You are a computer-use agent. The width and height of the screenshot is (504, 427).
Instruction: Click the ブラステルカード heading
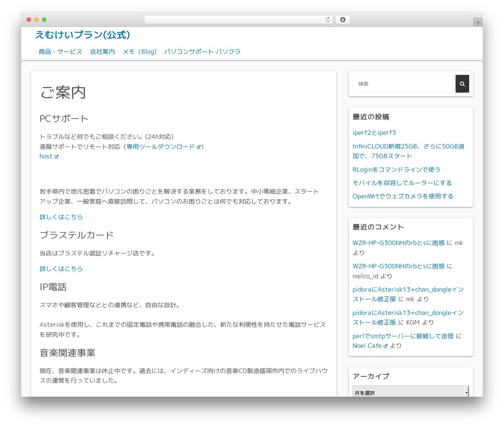click(77, 235)
